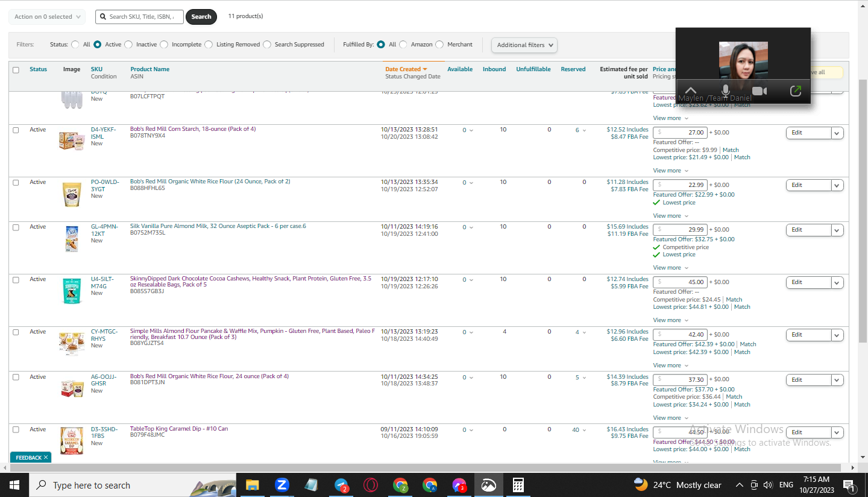The height and width of the screenshot is (497, 868).
Task: Select Fulfilled By Merchant radio
Action: [439, 45]
